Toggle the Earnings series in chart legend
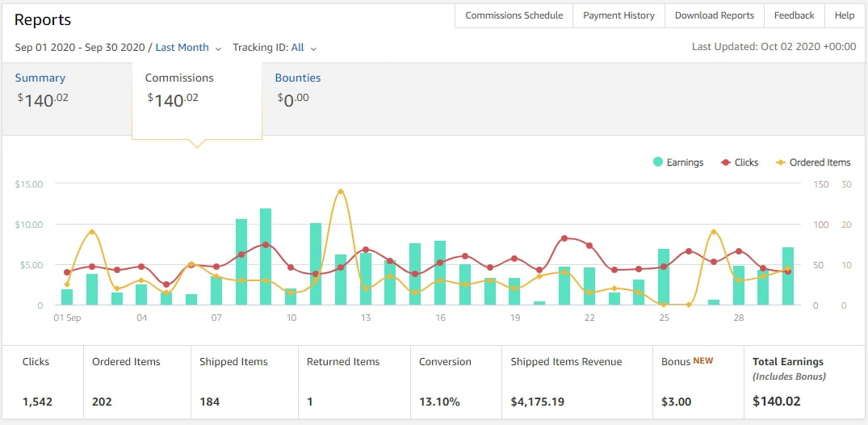The width and height of the screenshot is (868, 425). pos(677,162)
